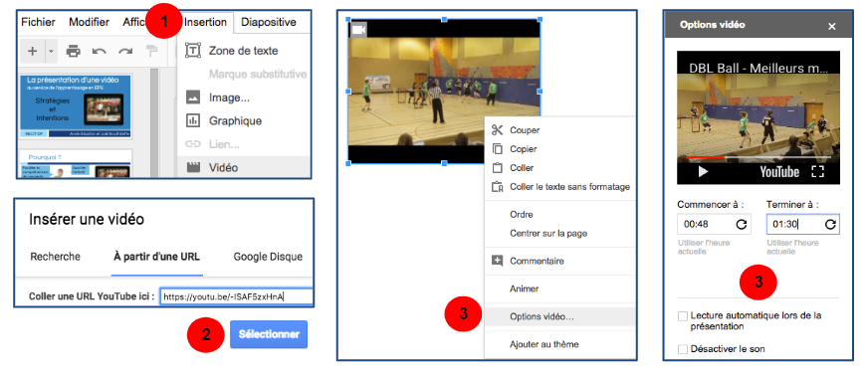Expand new slide dropdown arrow
The image size is (868, 383).
click(x=51, y=52)
